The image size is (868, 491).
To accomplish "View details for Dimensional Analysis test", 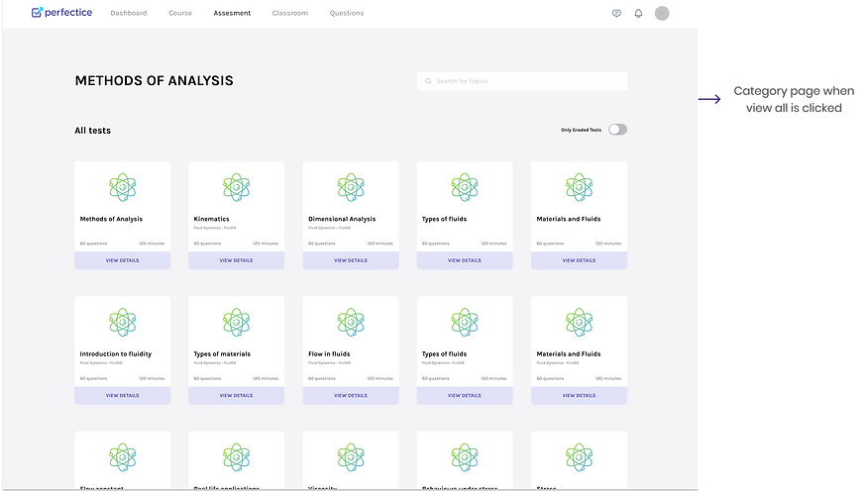I will [x=351, y=260].
